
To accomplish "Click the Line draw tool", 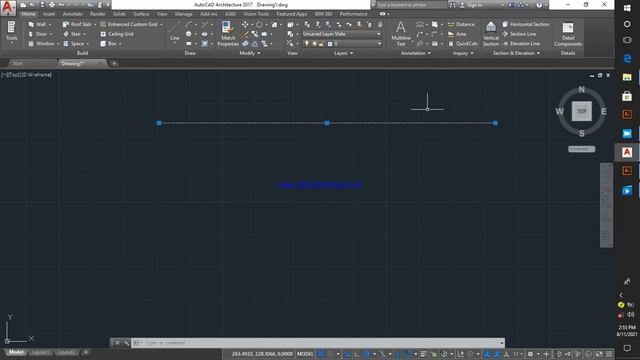I will point(175,31).
